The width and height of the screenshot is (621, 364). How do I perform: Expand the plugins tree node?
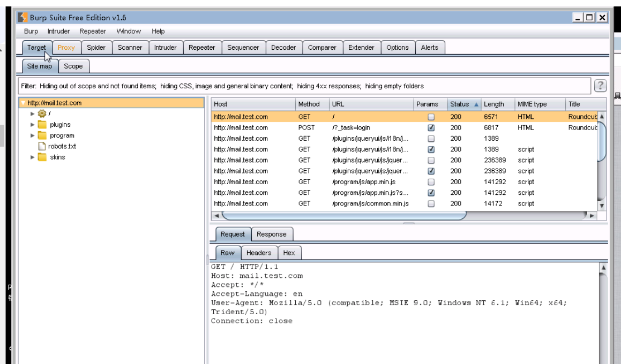coord(33,125)
